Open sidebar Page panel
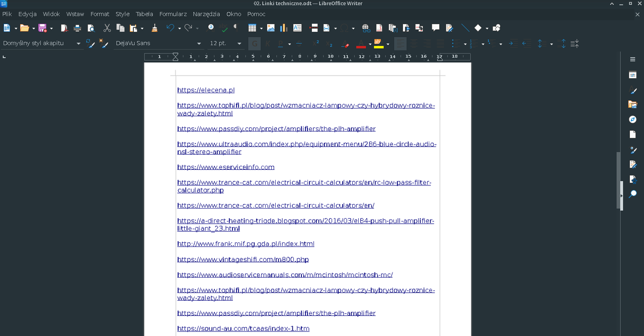The width and height of the screenshot is (644, 336). (633, 135)
